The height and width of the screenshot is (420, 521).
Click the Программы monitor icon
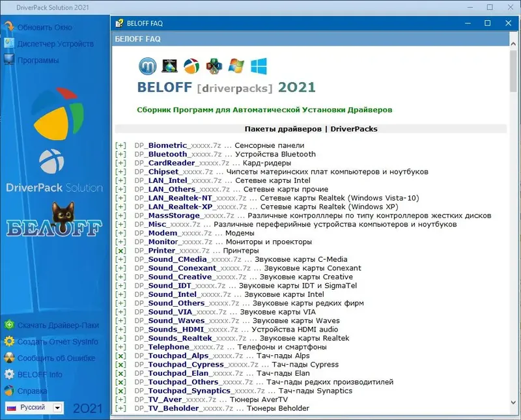(9, 60)
